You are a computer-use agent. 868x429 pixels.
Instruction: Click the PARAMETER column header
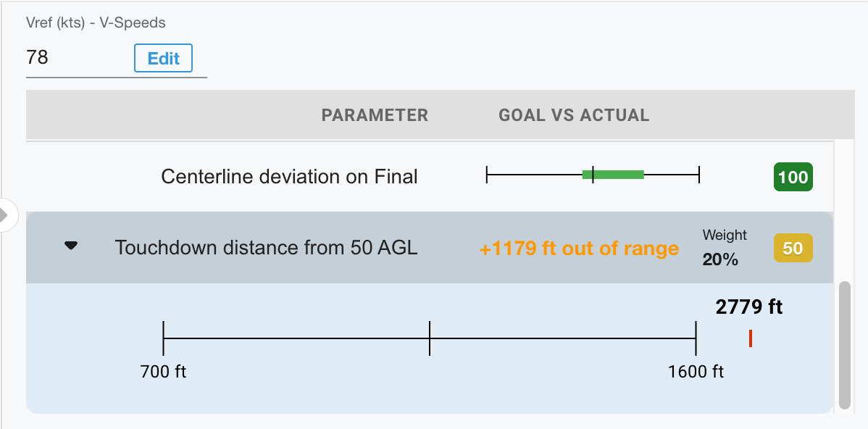(x=375, y=115)
